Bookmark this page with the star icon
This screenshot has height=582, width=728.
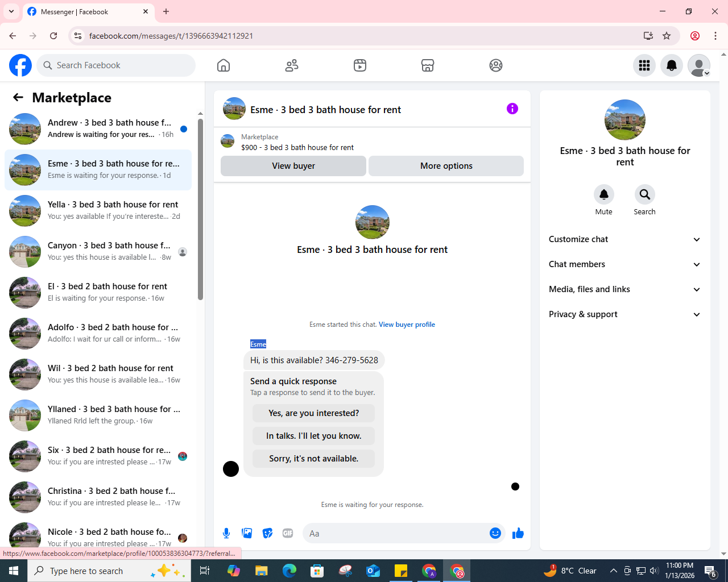click(667, 36)
